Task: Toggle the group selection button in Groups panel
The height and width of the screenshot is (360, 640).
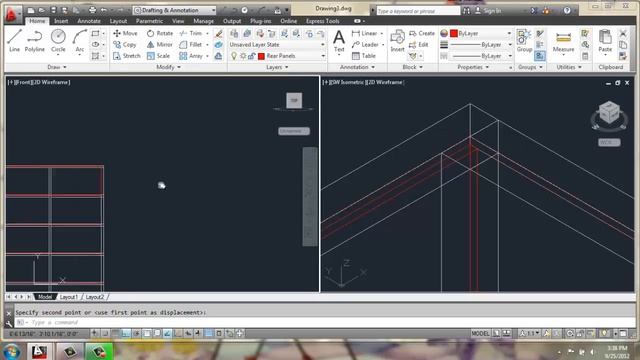Action: click(x=540, y=56)
